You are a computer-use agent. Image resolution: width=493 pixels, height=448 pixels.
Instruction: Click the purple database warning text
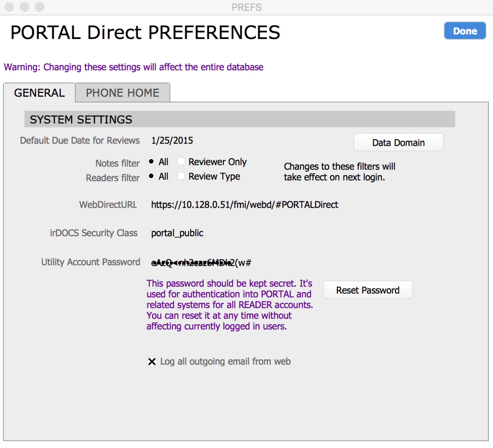(x=134, y=67)
